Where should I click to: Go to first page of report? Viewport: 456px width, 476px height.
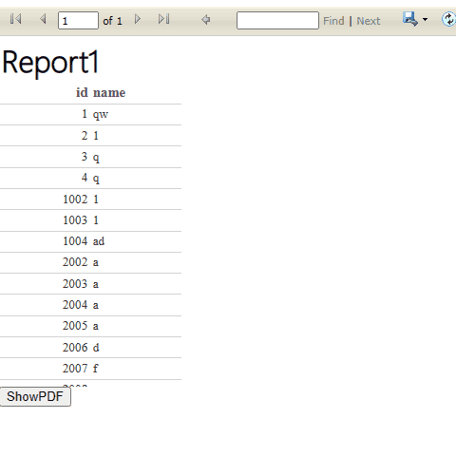point(15,19)
